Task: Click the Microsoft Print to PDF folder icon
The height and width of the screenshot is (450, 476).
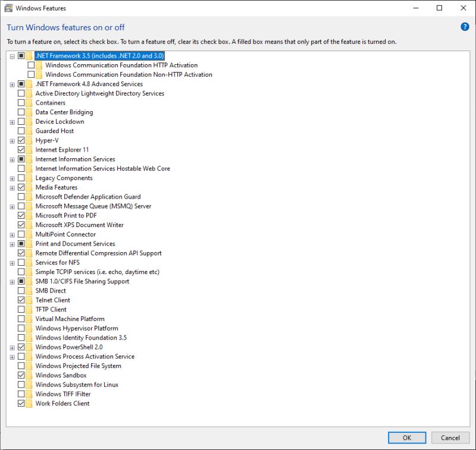Action: point(29,215)
